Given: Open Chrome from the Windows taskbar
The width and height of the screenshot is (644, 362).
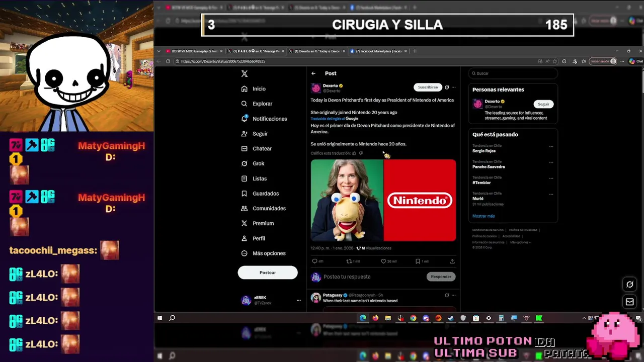Looking at the screenshot, I should point(413,318).
